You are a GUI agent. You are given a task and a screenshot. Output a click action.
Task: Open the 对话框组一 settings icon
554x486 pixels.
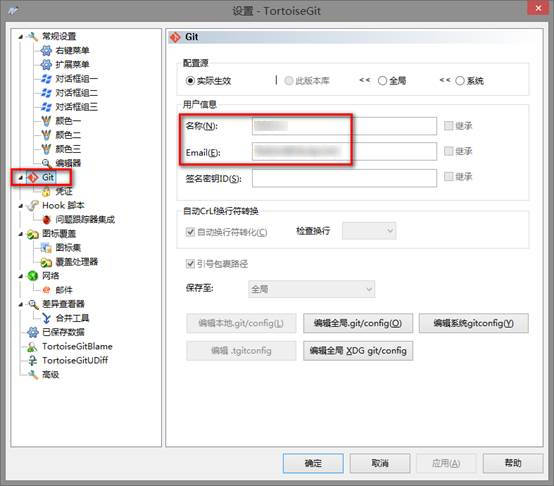click(46, 79)
